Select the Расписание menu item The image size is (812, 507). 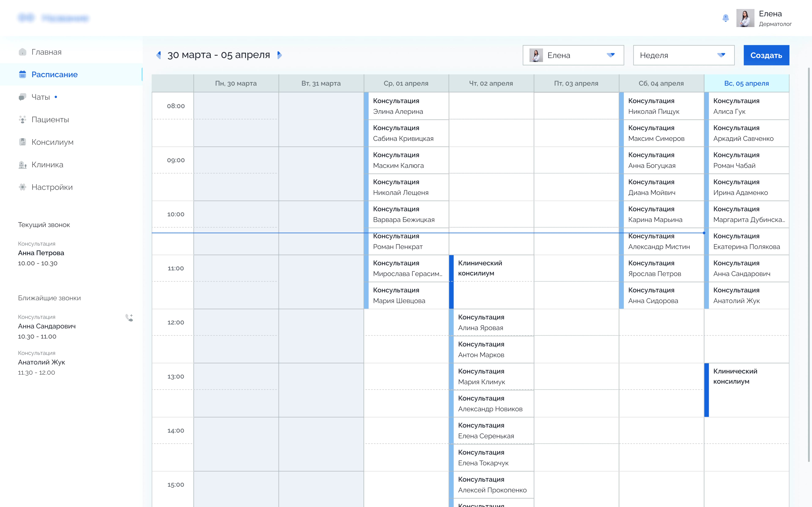(54, 74)
